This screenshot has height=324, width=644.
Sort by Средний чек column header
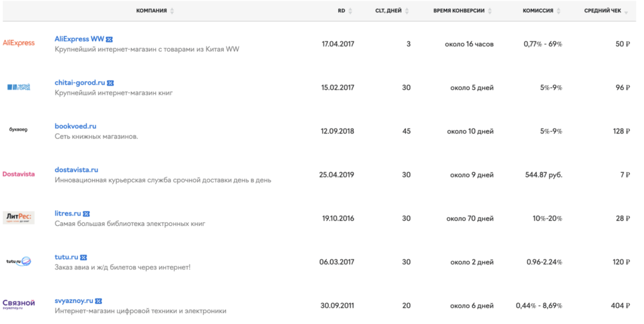click(x=602, y=11)
